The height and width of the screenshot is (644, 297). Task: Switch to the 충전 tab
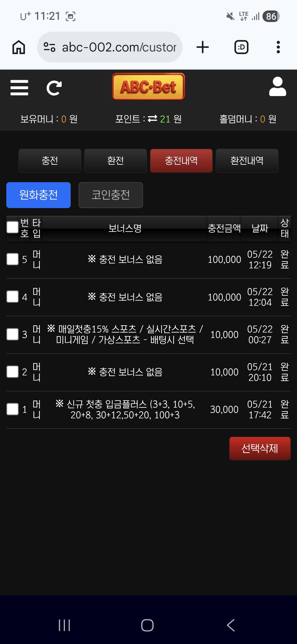tap(50, 161)
